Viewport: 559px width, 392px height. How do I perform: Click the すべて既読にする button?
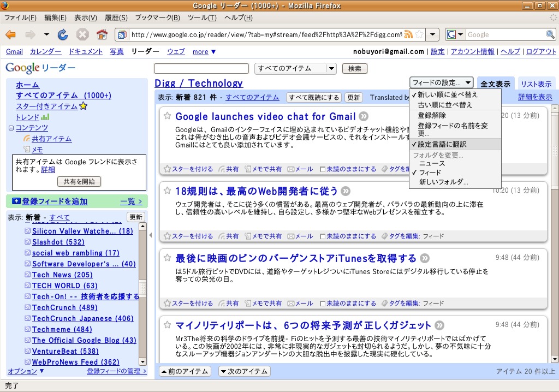point(314,98)
